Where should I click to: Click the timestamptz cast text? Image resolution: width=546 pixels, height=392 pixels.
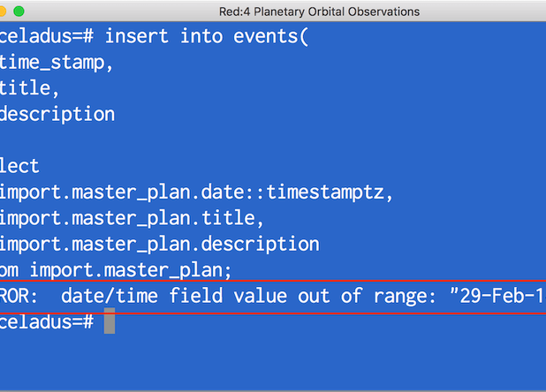[325, 192]
